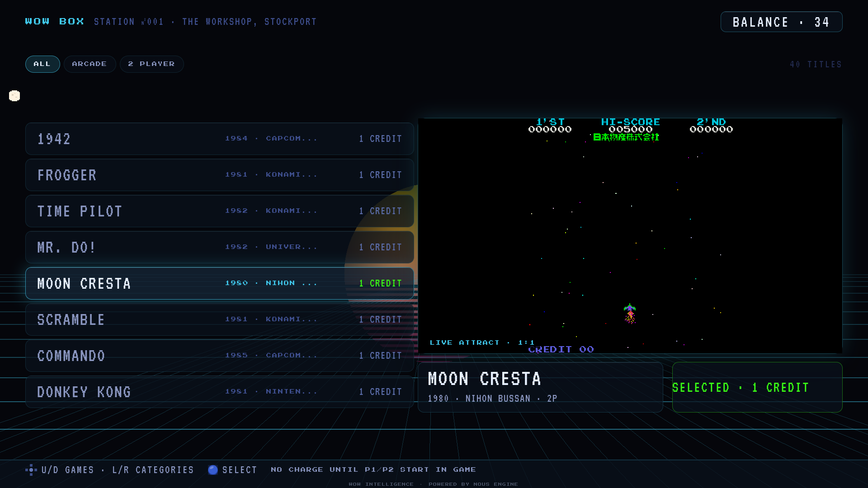The image size is (868, 488).
Task: Choose the MOON CRESTA game row
Action: pos(220,283)
